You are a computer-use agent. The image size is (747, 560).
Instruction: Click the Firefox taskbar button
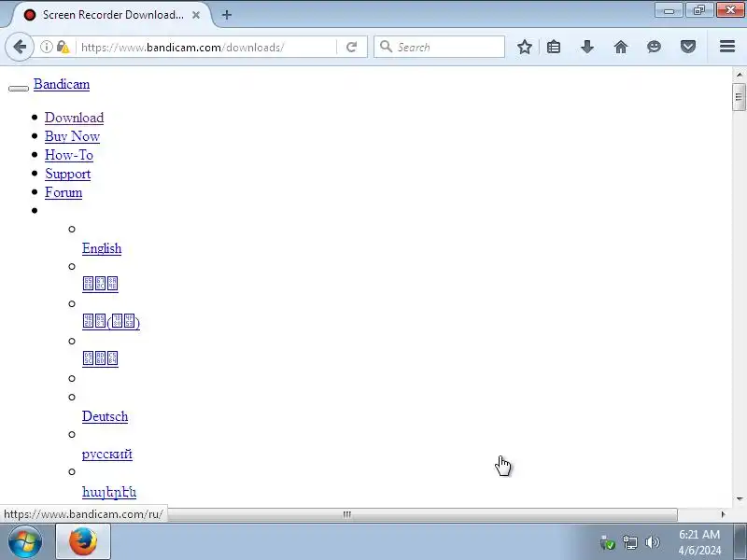pyautogui.click(x=83, y=542)
